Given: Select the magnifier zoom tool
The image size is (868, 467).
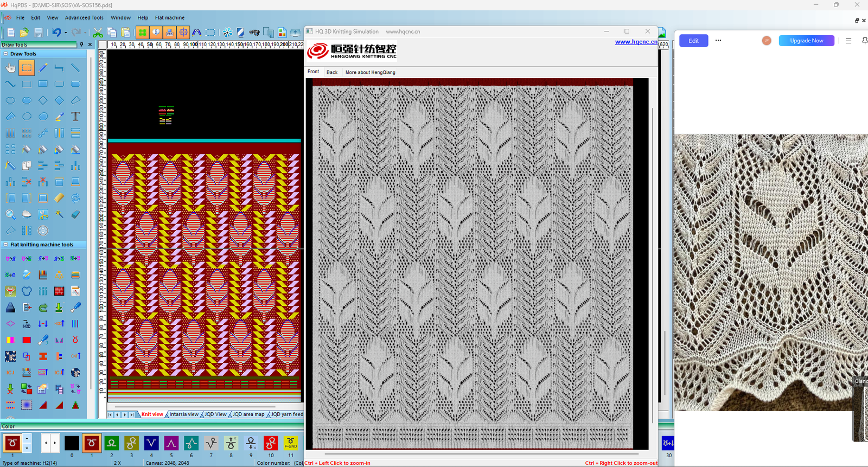Looking at the screenshot, I should 10,214.
